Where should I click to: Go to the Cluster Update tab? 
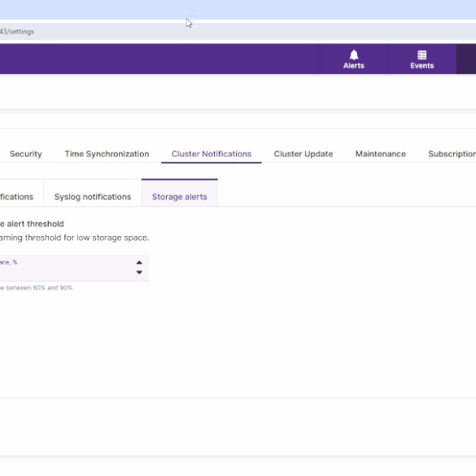tap(304, 154)
